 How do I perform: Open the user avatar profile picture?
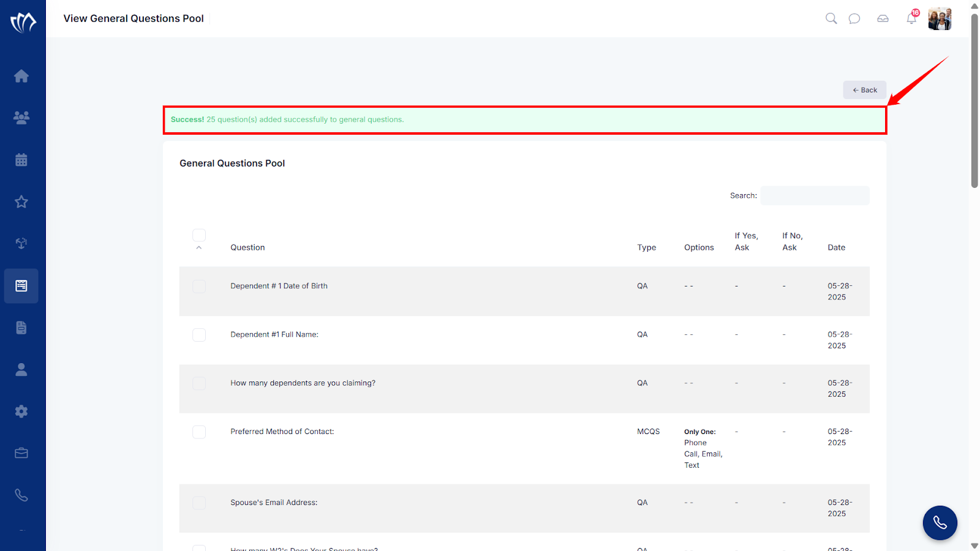(x=940, y=19)
